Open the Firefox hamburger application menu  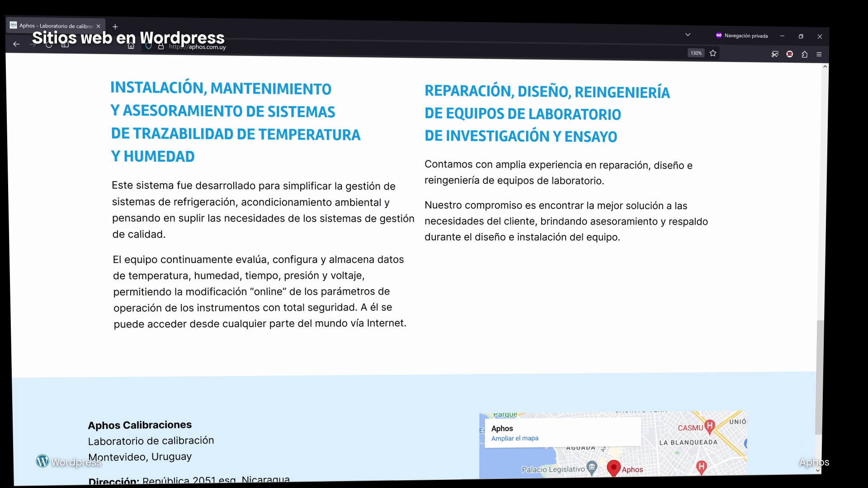point(819,54)
